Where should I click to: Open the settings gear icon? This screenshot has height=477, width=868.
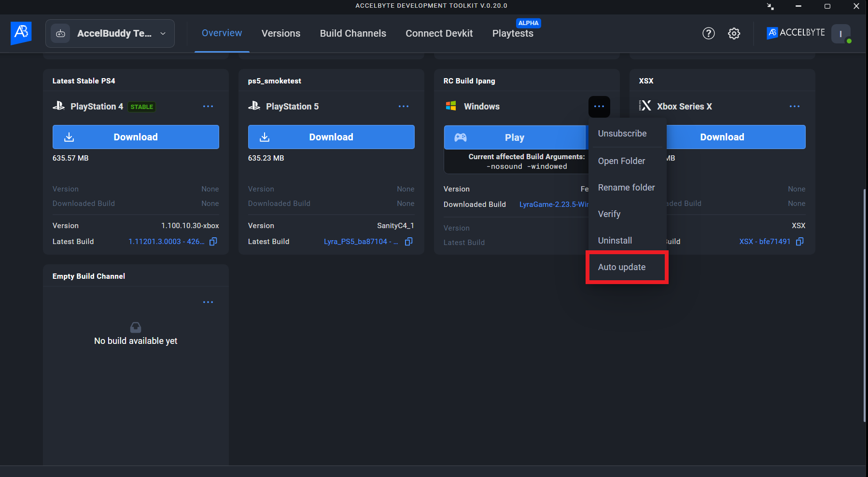[x=734, y=33]
